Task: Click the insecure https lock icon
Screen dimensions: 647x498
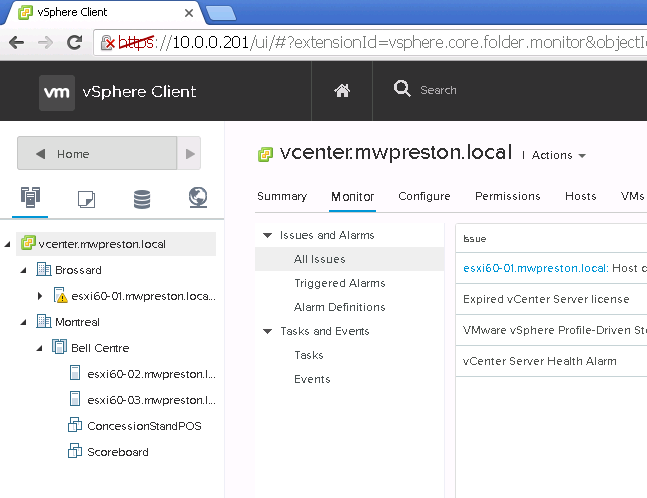Action: 107,42
